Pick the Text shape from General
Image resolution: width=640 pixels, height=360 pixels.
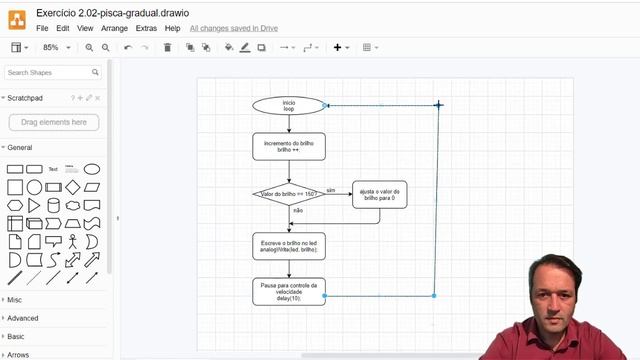(53, 169)
